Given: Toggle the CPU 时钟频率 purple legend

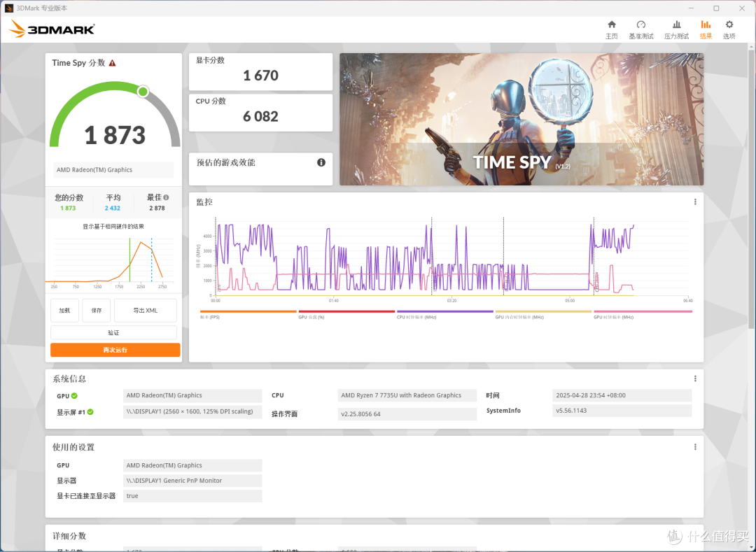Looking at the screenshot, I should click(444, 315).
